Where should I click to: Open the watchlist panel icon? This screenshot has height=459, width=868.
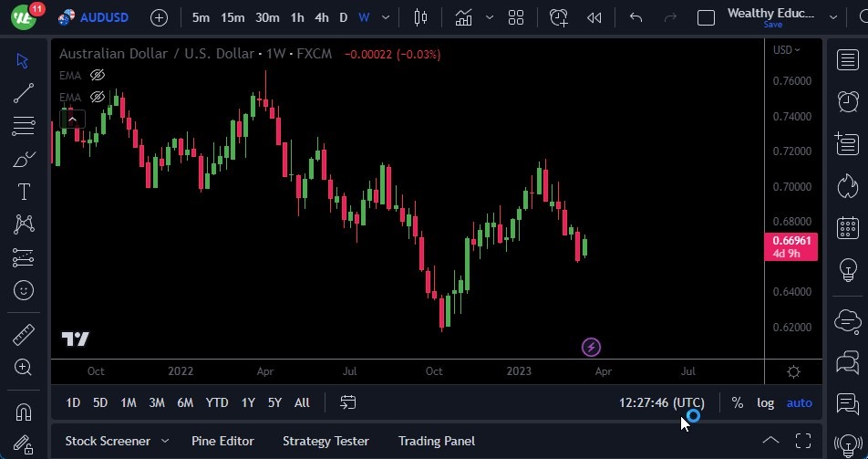point(847,59)
